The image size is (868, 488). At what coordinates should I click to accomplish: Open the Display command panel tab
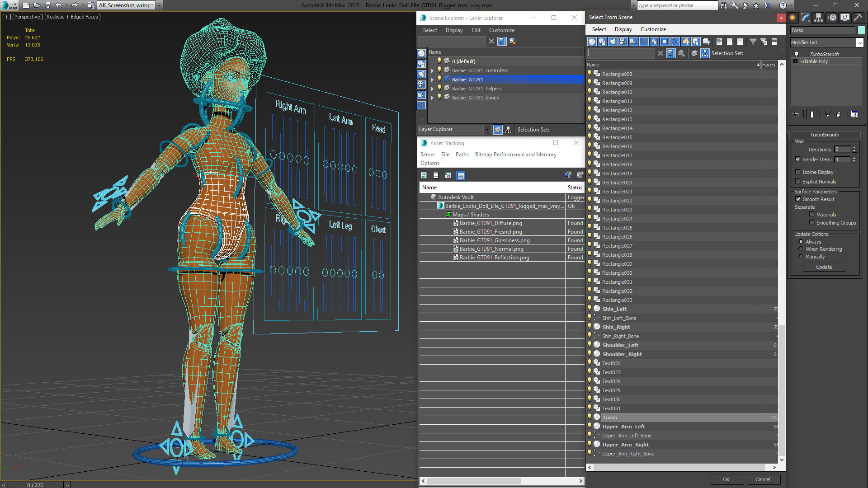(x=844, y=18)
